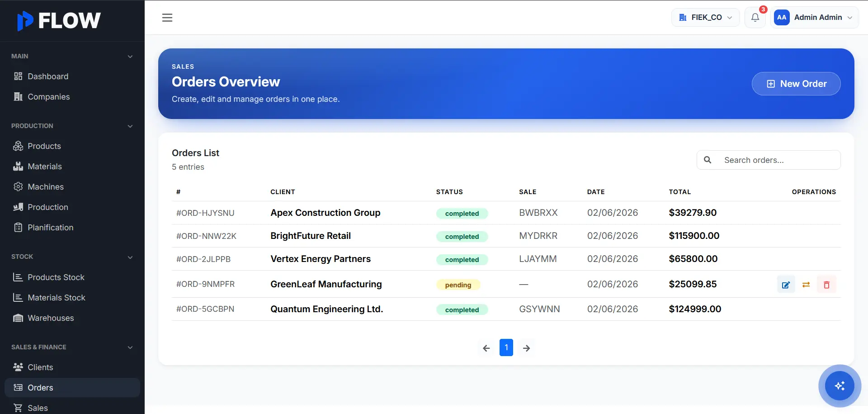Click the FLOW logo
The height and width of the screenshot is (414, 868).
click(x=59, y=20)
